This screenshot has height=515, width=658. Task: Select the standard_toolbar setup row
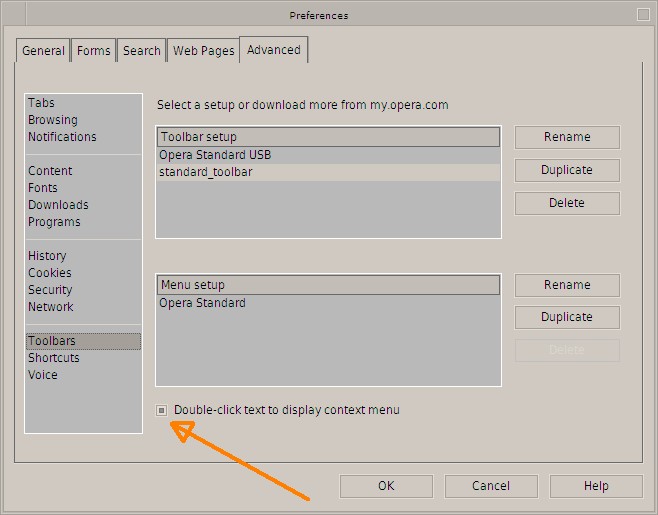coord(328,172)
